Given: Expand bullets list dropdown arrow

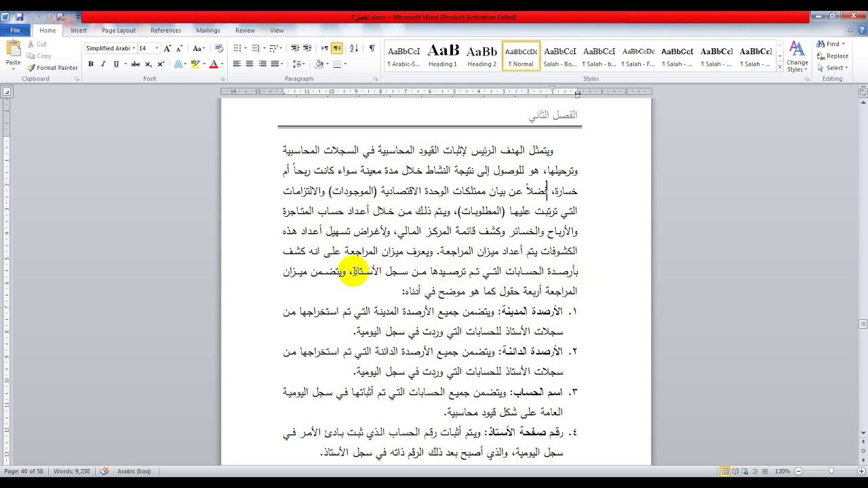Looking at the screenshot, I should coord(245,48).
